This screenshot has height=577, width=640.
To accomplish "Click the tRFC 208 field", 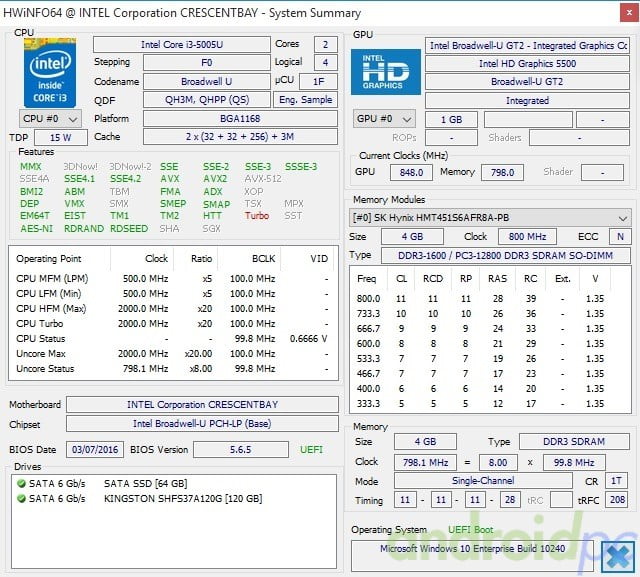I will pyautogui.click(x=618, y=499).
